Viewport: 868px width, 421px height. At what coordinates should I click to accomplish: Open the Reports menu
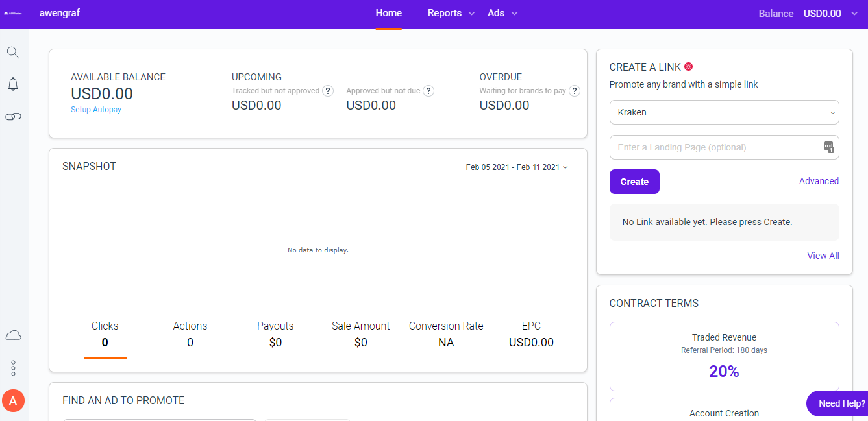pyautogui.click(x=451, y=14)
